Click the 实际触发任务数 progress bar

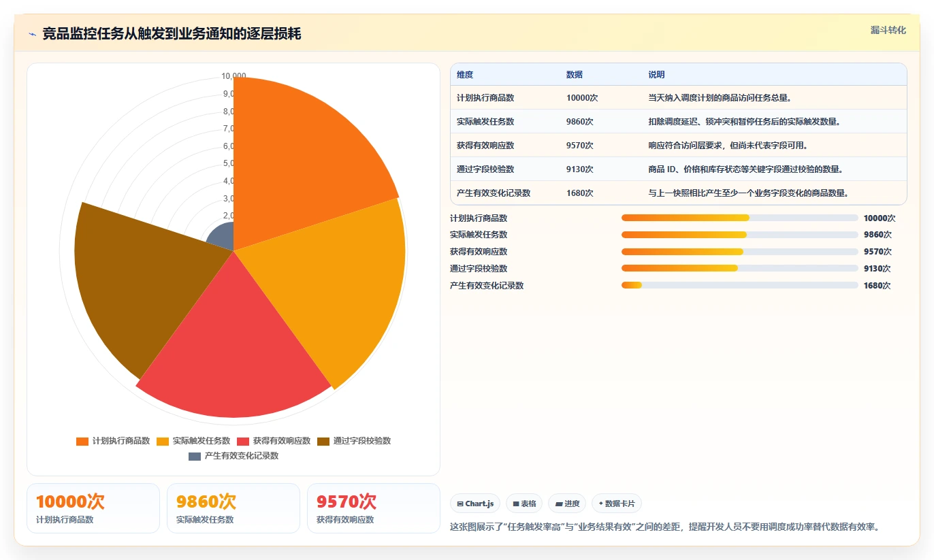pyautogui.click(x=739, y=235)
